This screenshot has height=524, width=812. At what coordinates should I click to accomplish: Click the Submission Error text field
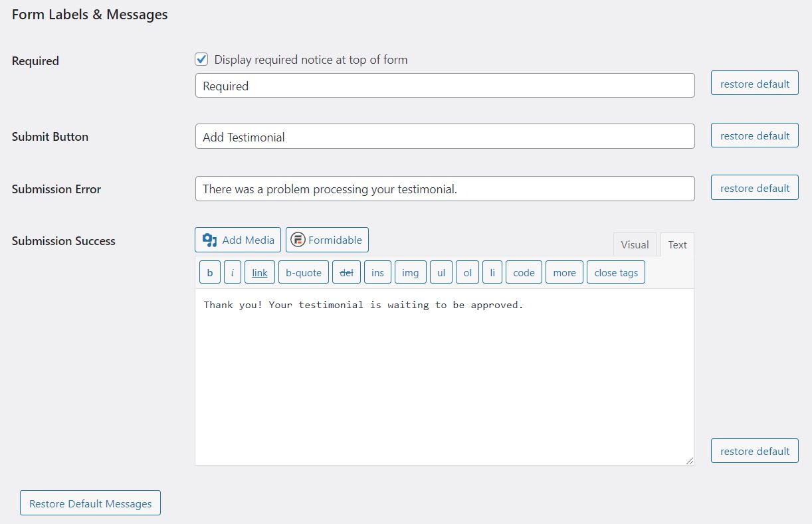pyautogui.click(x=445, y=189)
